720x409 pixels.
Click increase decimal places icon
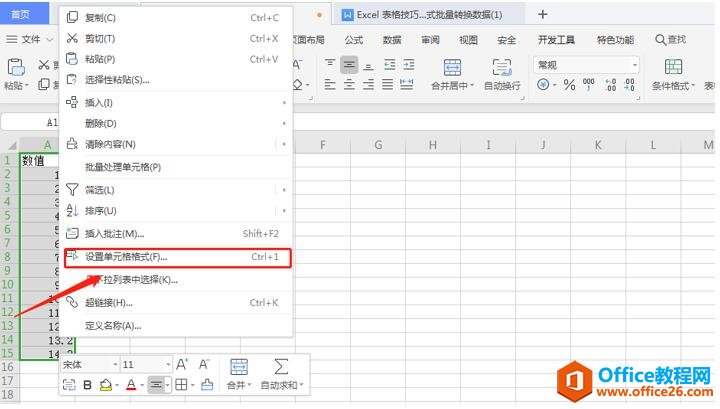coord(610,84)
